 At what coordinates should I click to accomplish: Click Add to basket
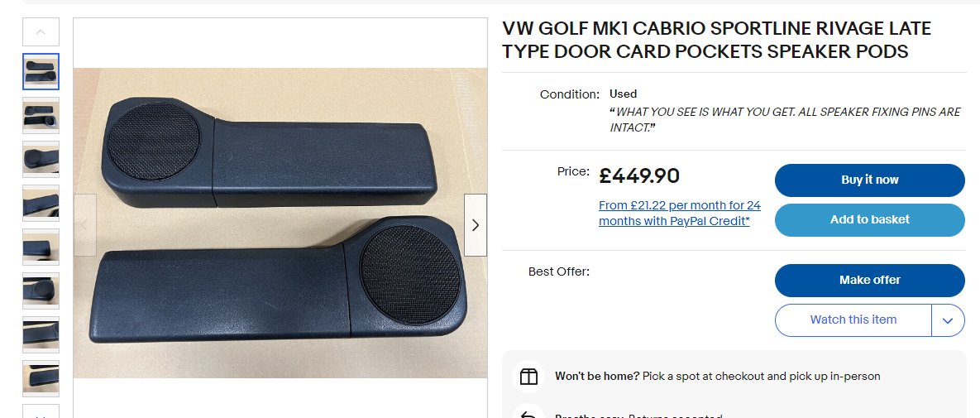869,219
